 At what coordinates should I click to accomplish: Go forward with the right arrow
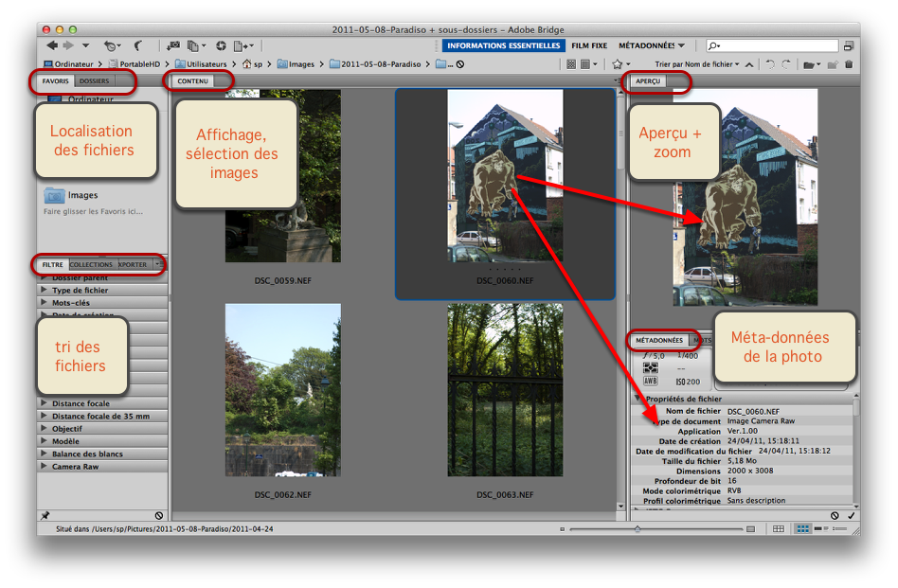69,45
